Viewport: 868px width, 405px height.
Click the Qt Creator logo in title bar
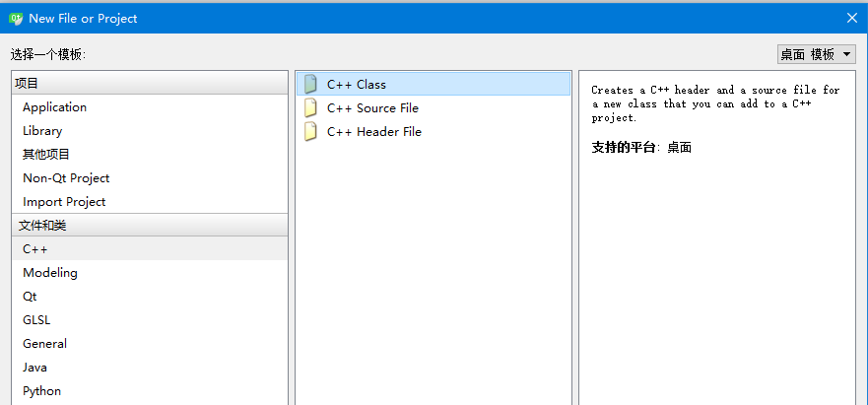point(16,19)
